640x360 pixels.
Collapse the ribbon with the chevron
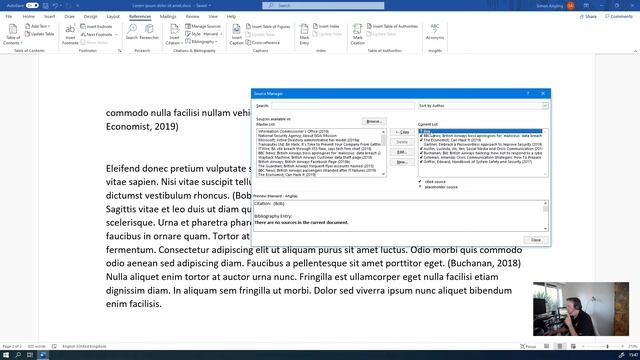click(635, 51)
